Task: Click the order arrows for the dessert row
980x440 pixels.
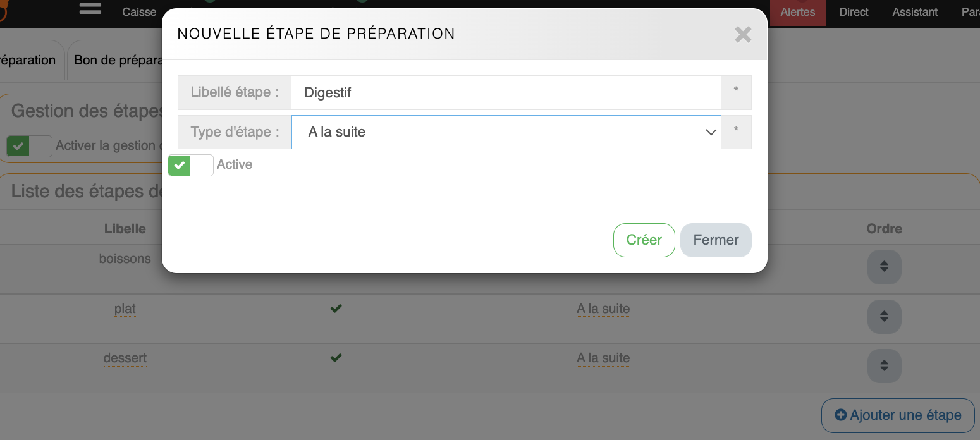Action: 884,365
